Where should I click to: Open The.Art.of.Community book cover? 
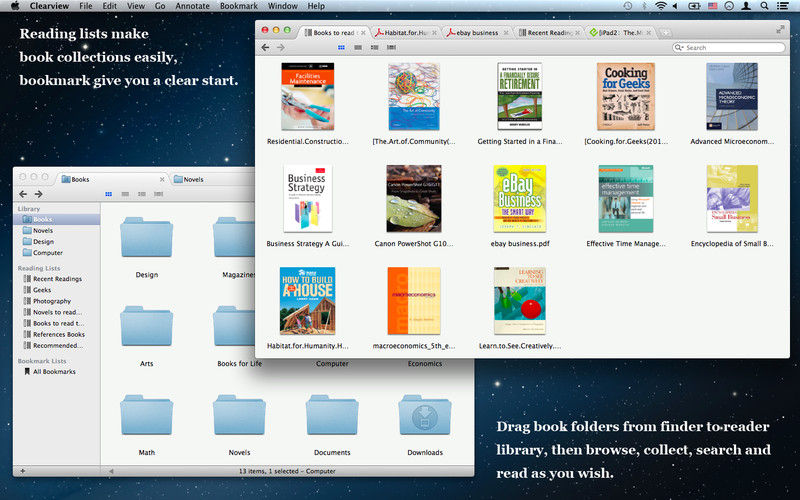tap(414, 96)
